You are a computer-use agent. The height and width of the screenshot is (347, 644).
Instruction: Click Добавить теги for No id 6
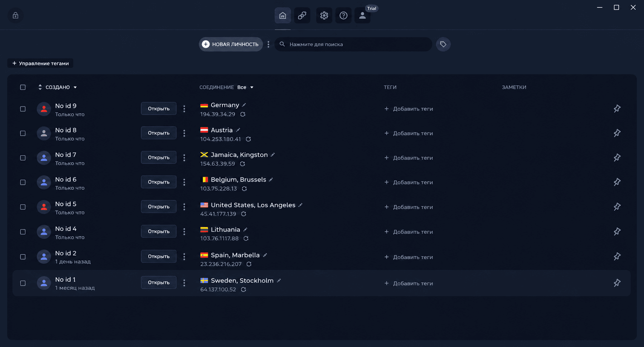pyautogui.click(x=408, y=182)
